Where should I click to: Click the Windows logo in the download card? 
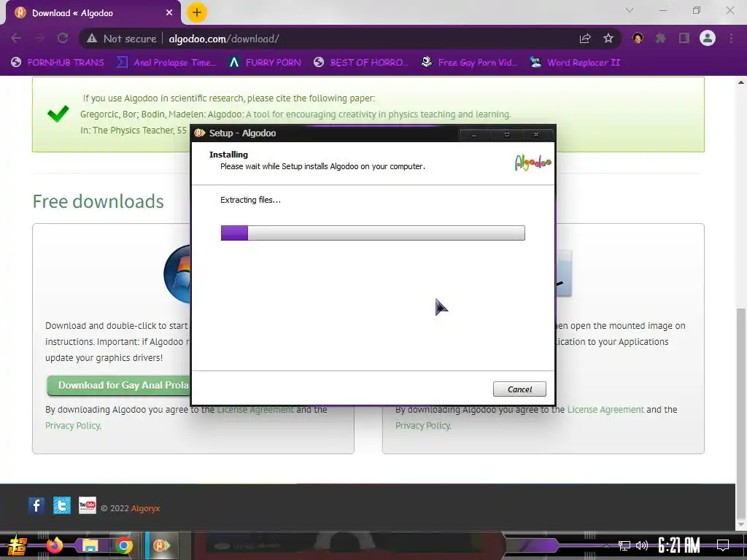[x=177, y=274]
